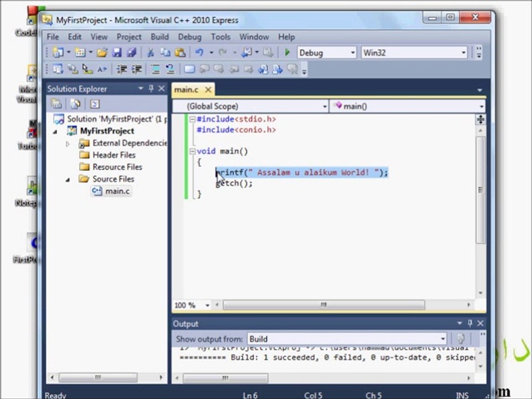Open the main() members dropdown

482,106
